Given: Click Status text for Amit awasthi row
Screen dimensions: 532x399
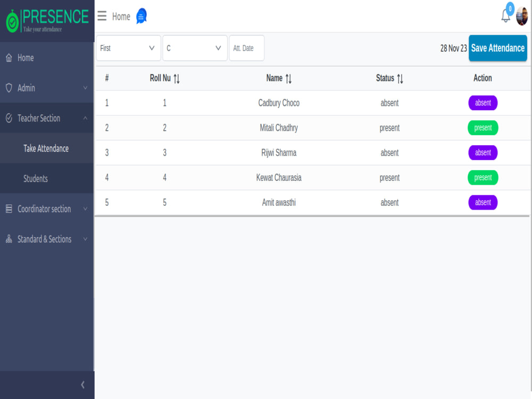Looking at the screenshot, I should click(x=389, y=203).
